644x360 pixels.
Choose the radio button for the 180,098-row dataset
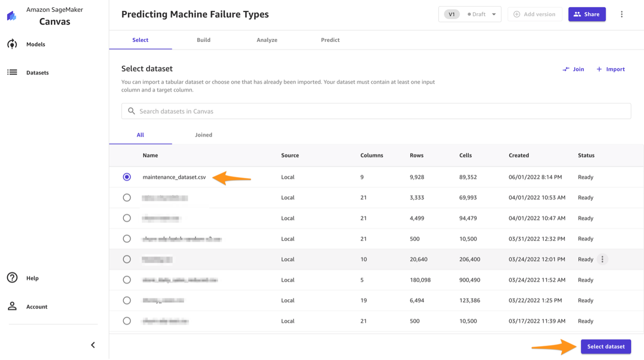coord(127,280)
